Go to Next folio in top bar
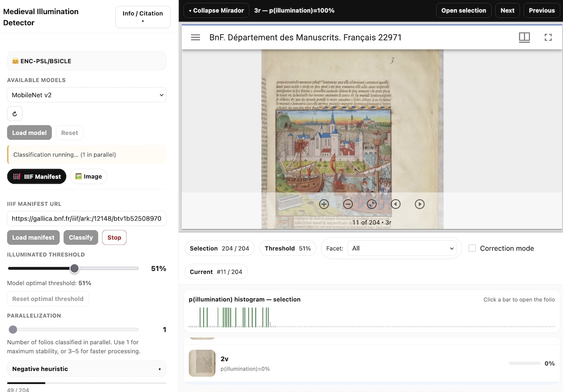This screenshot has height=392, width=563. click(508, 10)
